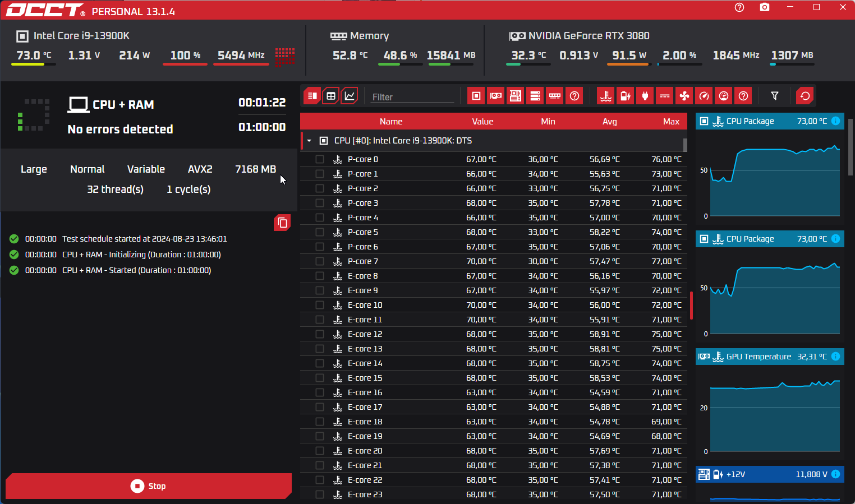Click the Memory 15841 MB usage readout
The width and height of the screenshot is (855, 504).
click(451, 55)
